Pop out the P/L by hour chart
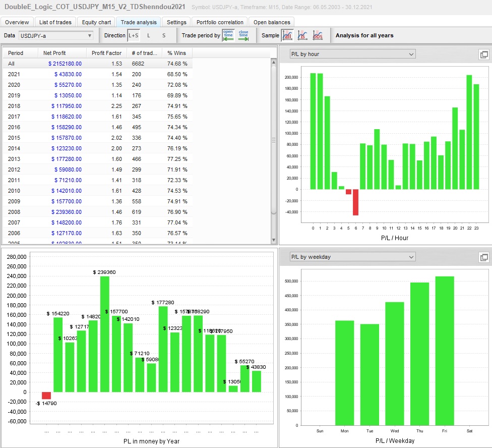 click(483, 54)
